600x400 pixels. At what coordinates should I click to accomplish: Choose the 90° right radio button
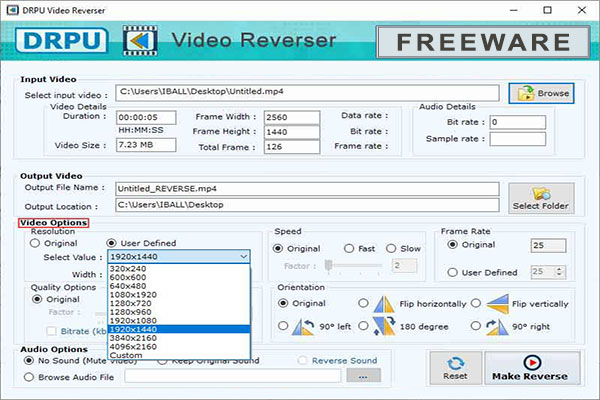pyautogui.click(x=476, y=326)
